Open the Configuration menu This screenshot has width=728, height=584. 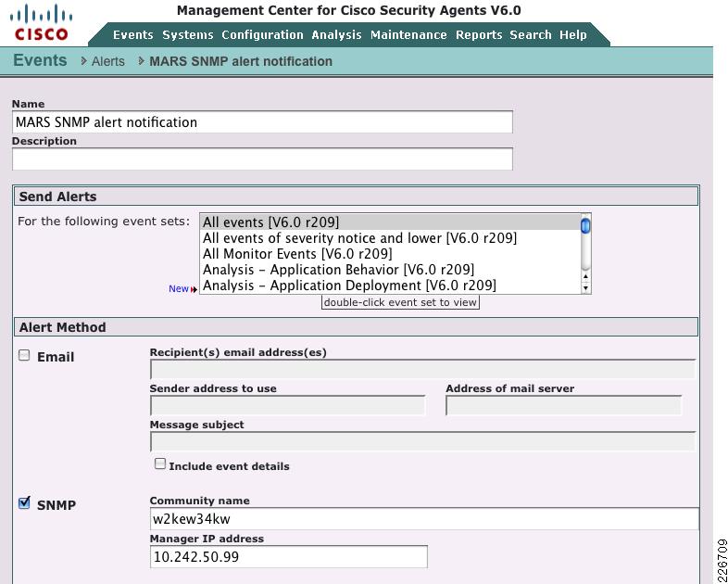(x=262, y=35)
